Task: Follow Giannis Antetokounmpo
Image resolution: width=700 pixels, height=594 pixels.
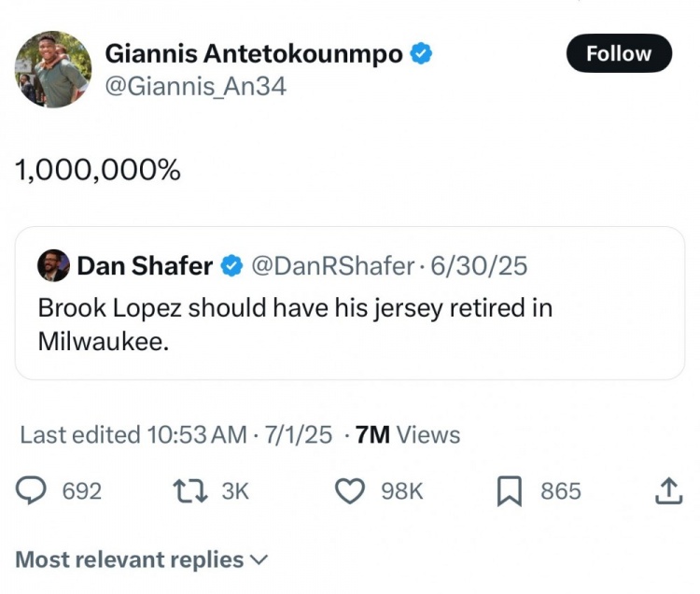Action: [x=619, y=53]
